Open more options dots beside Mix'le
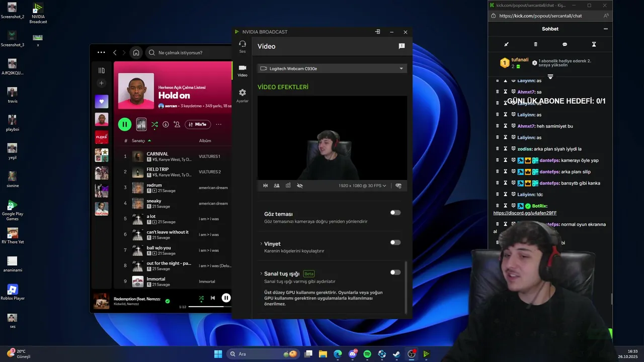The width and height of the screenshot is (644, 362). tap(219, 124)
